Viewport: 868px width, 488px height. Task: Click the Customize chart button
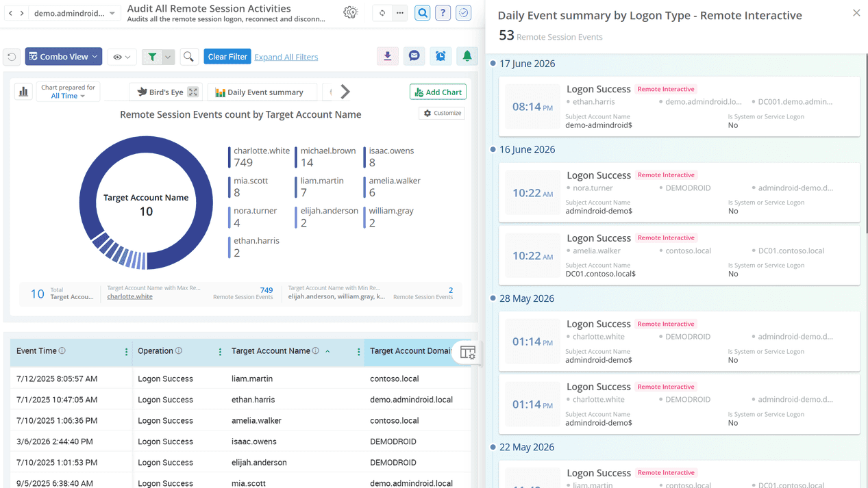tap(442, 113)
